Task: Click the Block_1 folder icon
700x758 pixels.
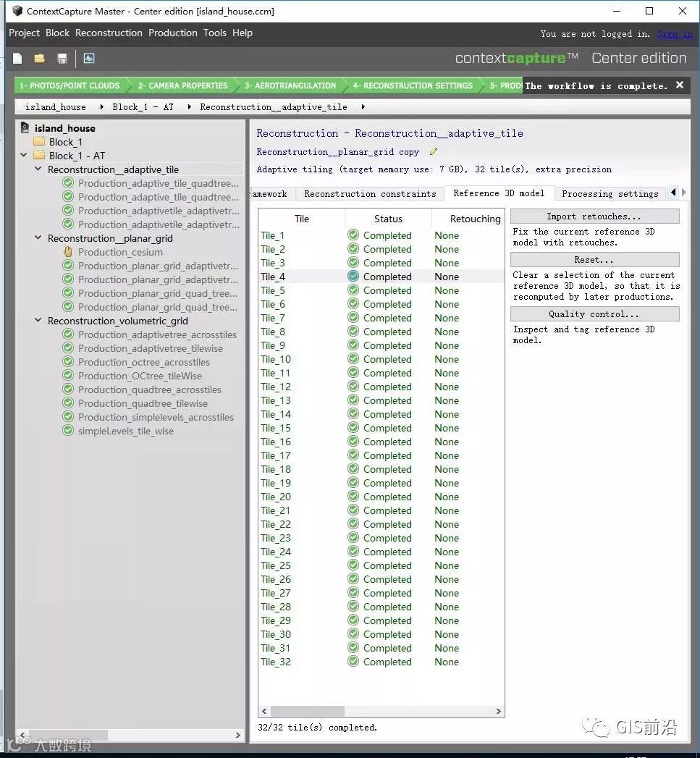Action: [x=39, y=142]
